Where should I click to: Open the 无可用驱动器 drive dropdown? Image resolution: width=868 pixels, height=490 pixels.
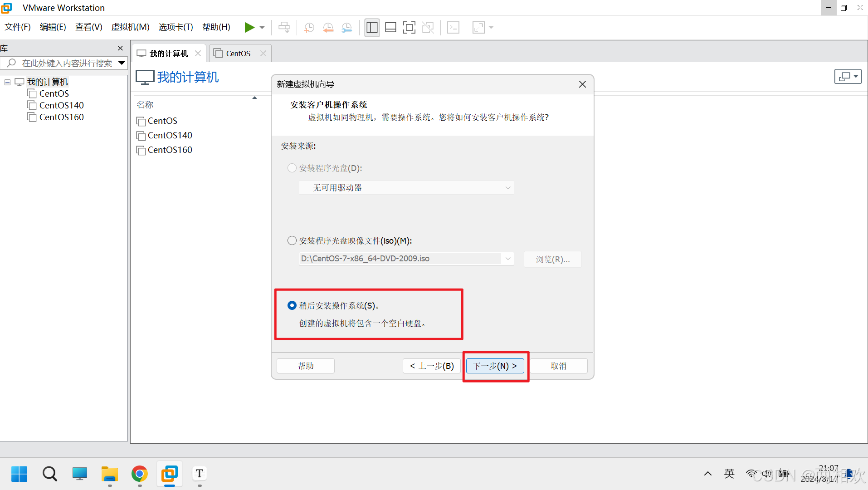pyautogui.click(x=406, y=188)
